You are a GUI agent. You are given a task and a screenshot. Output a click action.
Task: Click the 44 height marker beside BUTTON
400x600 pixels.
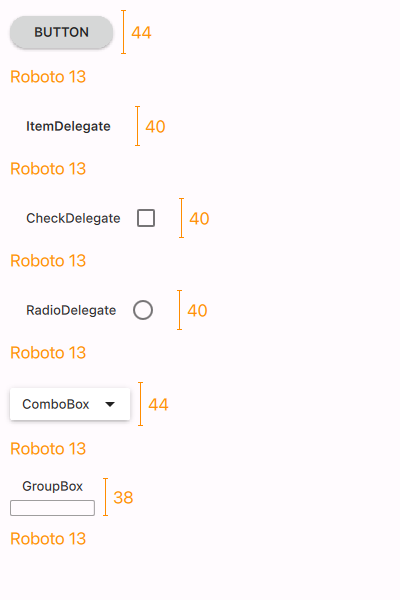coord(141,33)
